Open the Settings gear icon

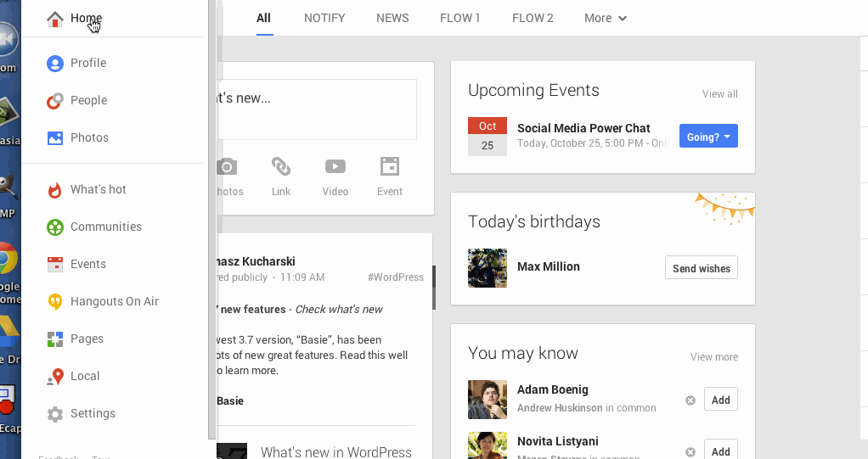(55, 414)
